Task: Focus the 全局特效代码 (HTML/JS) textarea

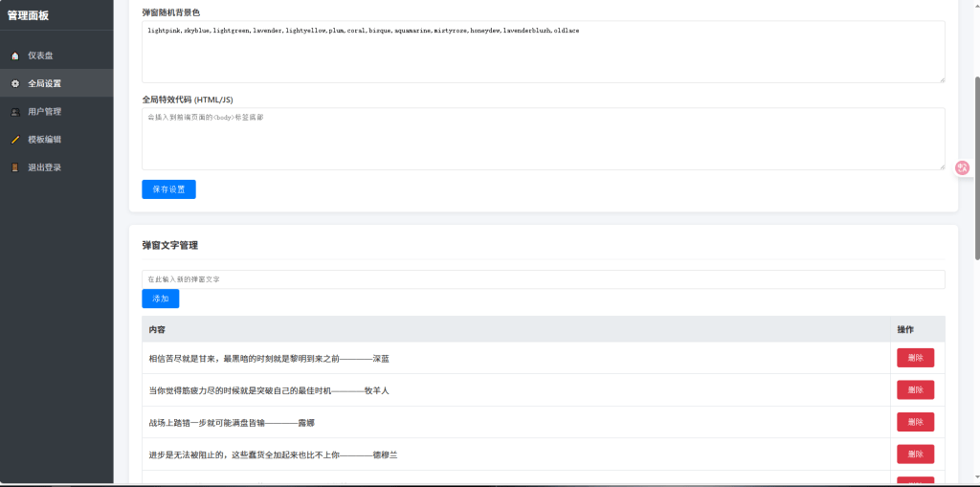Action: [543, 139]
